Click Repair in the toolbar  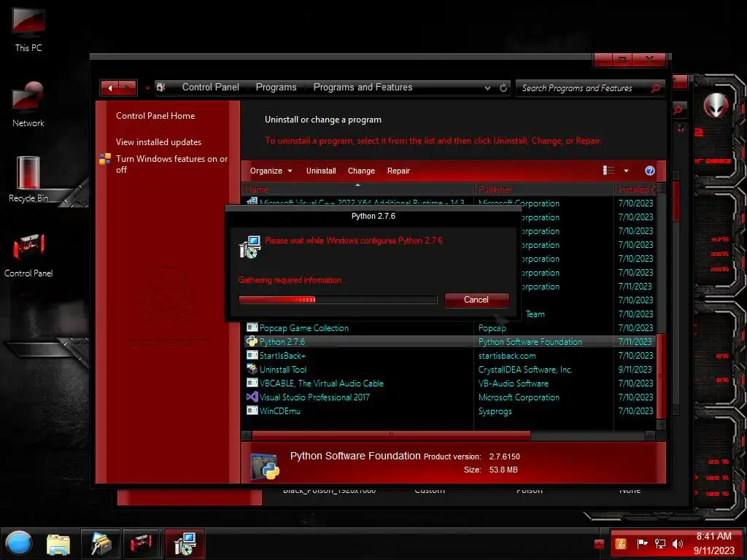click(398, 171)
